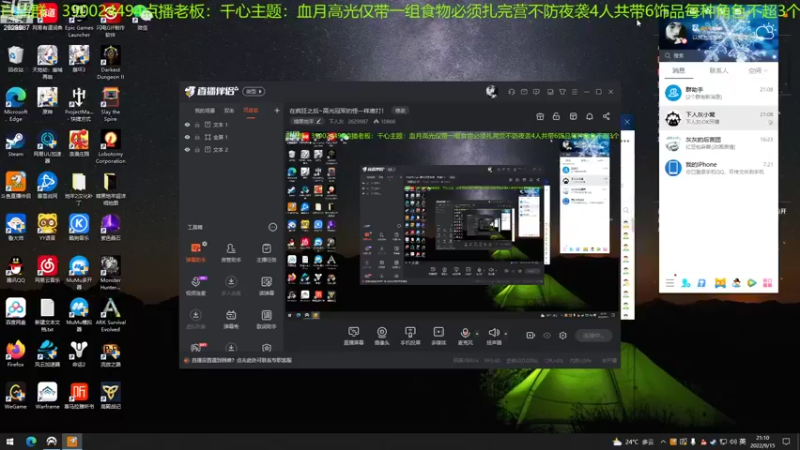This screenshot has width=800, height=450.
Task: Add 直播屏幕 screen source
Action: click(x=354, y=336)
